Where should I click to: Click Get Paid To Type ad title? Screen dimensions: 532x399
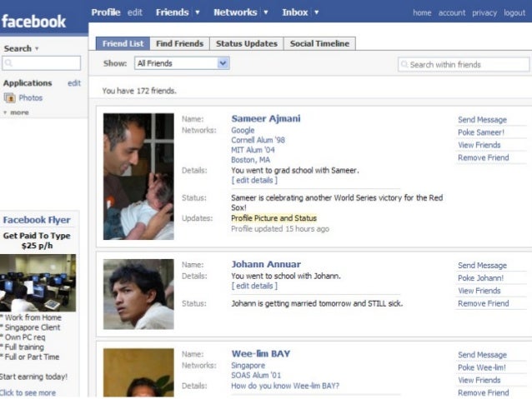click(37, 241)
